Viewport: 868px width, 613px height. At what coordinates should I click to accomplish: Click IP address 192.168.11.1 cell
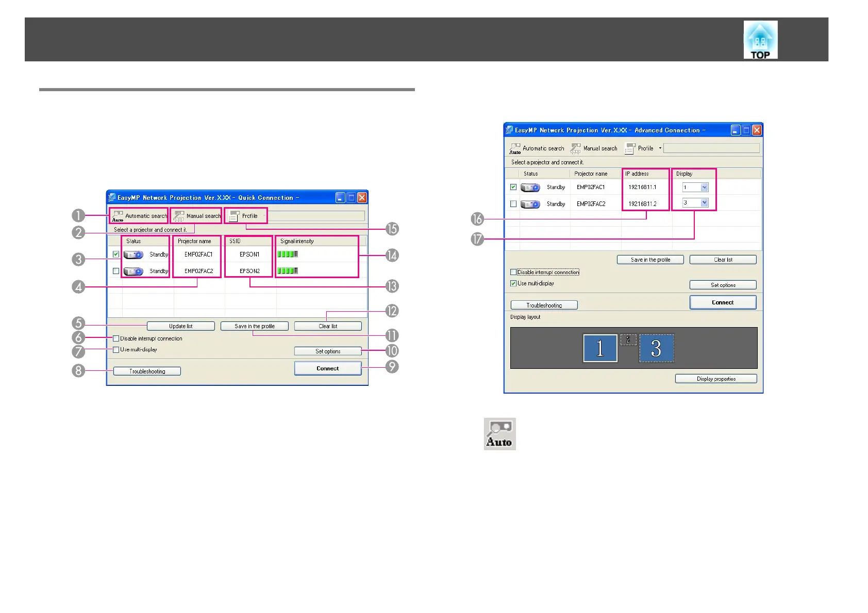pos(642,188)
